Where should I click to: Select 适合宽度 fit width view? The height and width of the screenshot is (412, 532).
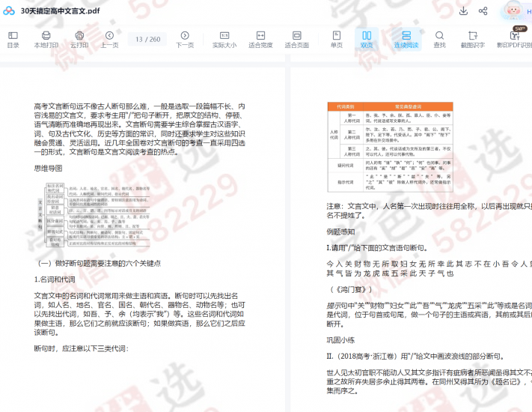[260, 40]
